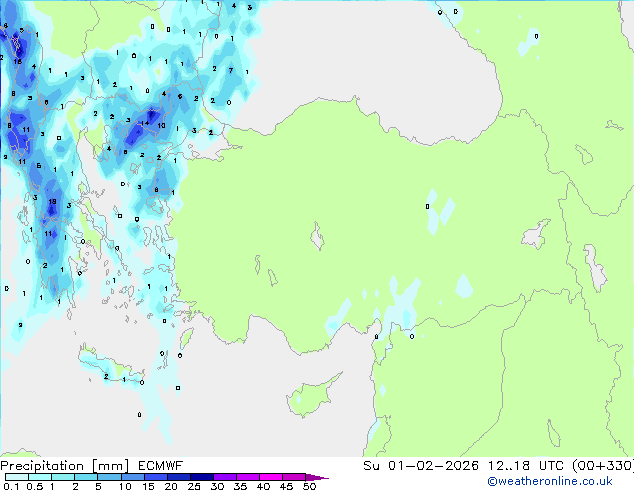Click the '50' legend scale label

point(309,486)
